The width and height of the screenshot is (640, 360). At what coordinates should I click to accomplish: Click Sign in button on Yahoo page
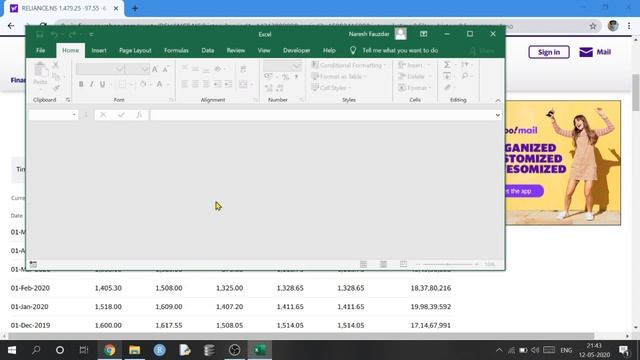[x=549, y=52]
